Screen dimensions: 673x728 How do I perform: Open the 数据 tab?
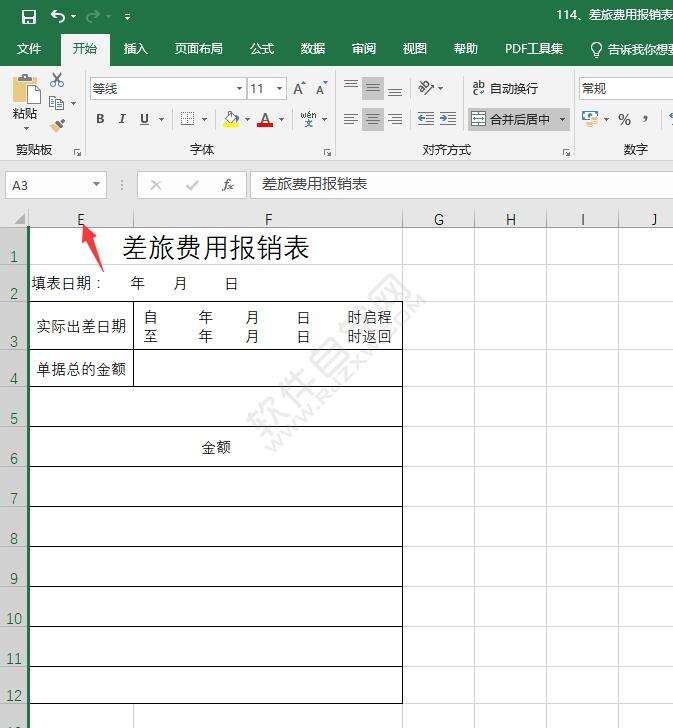pyautogui.click(x=313, y=49)
